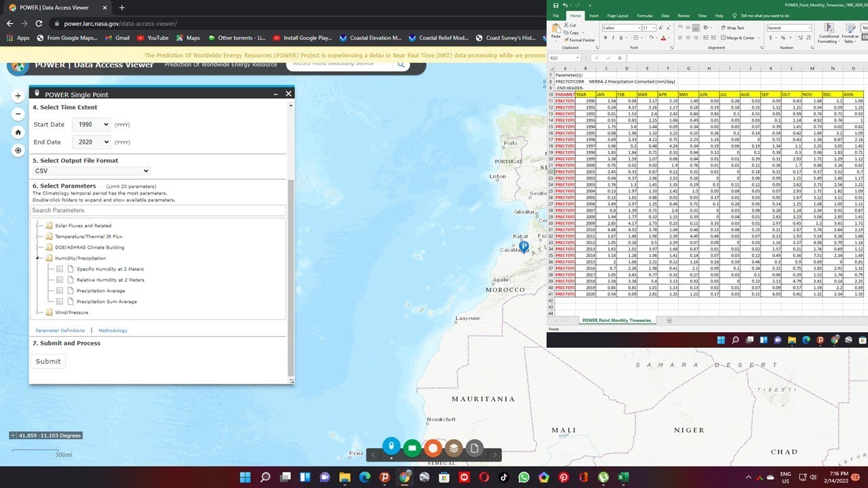The width and height of the screenshot is (868, 488).
Task: Click the Search Parameters field
Action: point(158,210)
